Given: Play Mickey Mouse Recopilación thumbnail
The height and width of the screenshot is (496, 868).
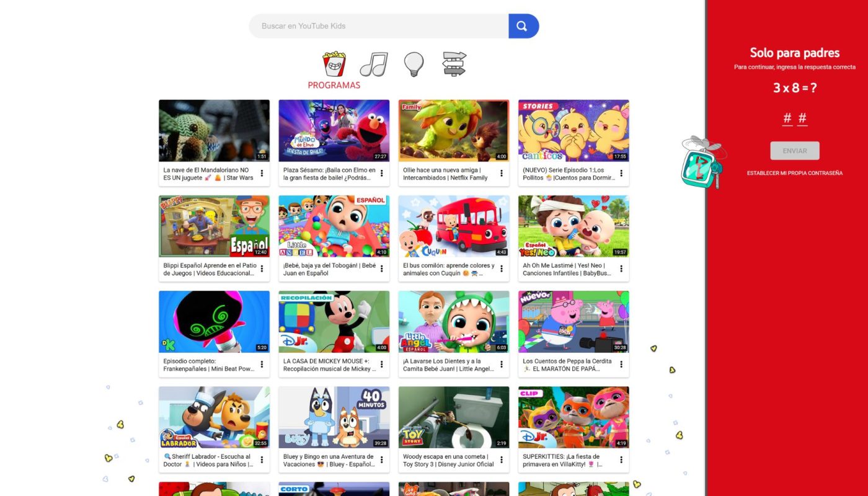Looking at the screenshot, I should (334, 322).
